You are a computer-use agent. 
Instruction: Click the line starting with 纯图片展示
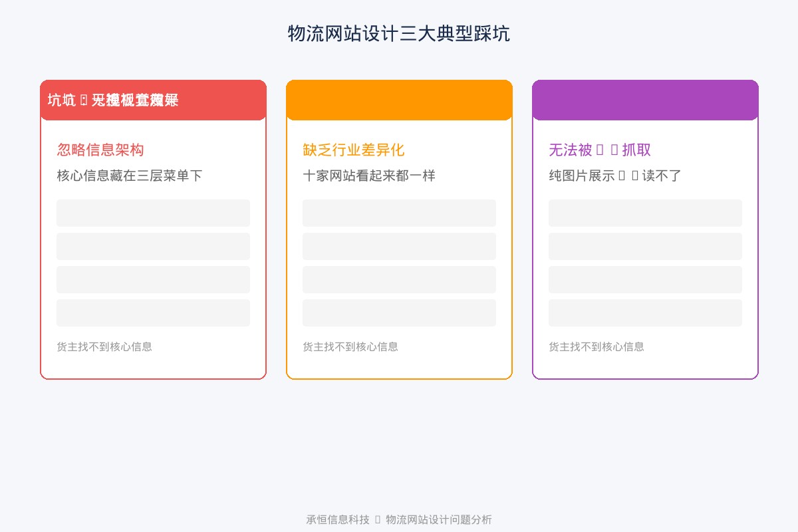[x=615, y=176]
